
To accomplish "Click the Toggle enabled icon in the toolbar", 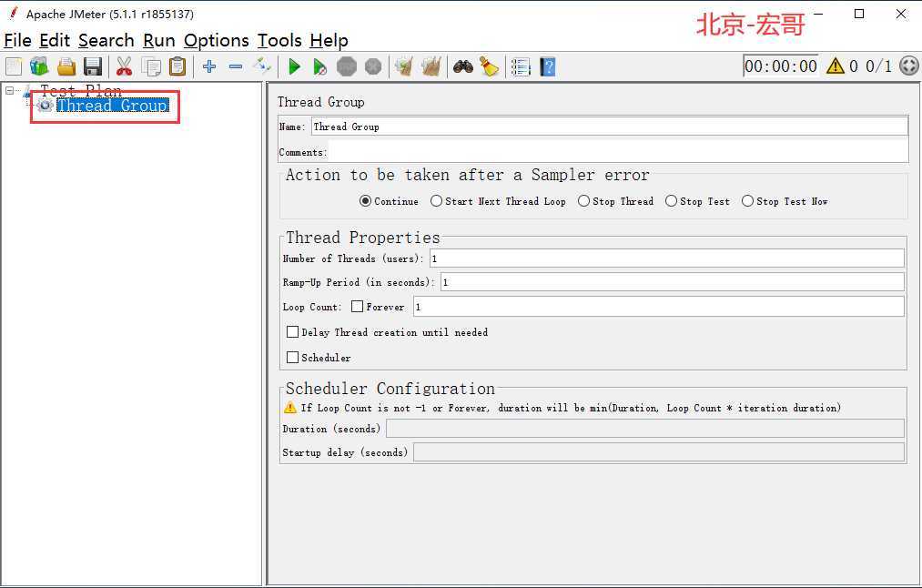I will 261,66.
